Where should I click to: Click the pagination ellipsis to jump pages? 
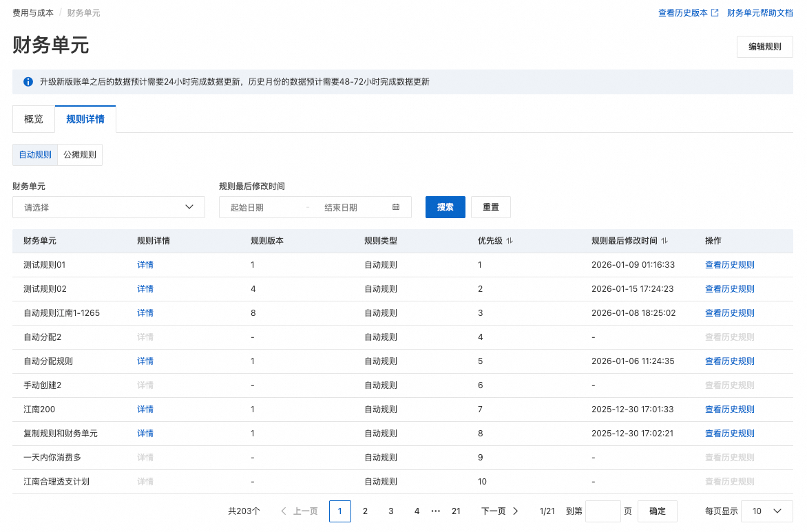(x=435, y=511)
